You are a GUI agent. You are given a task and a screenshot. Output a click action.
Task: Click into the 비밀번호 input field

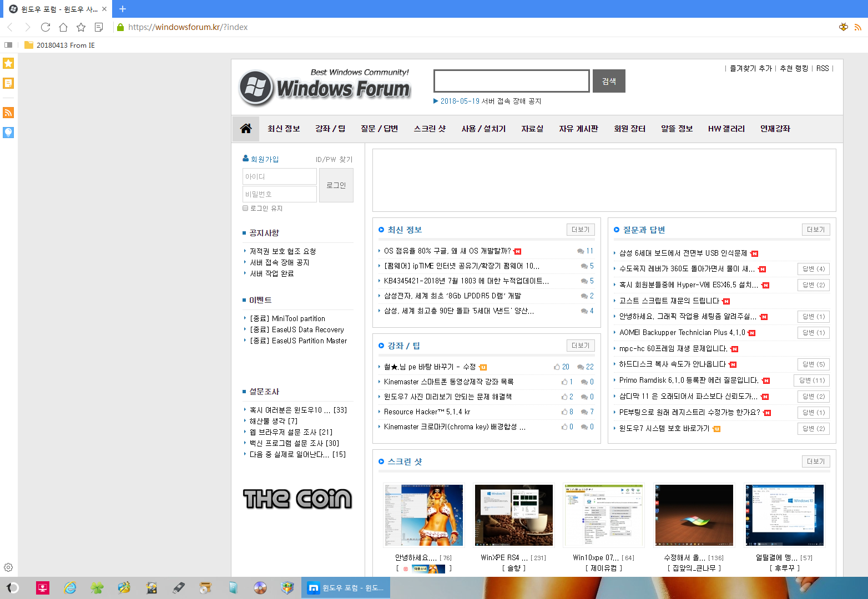click(x=280, y=194)
